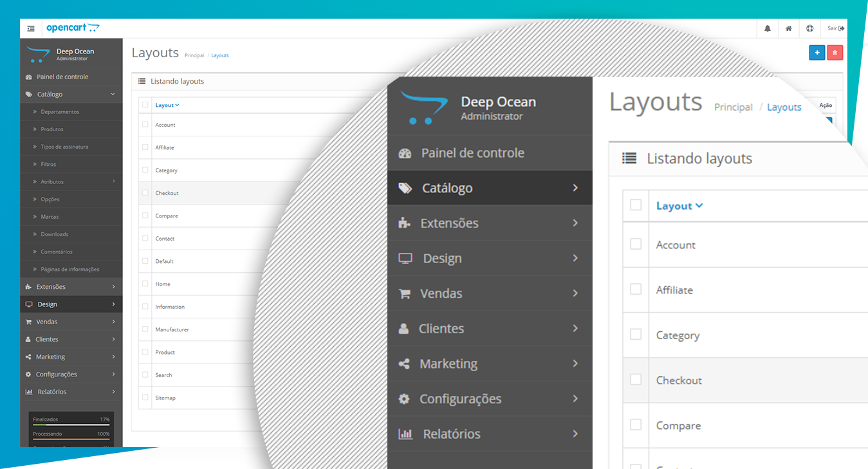
Task: Select the Sitemap layout checkbox
Action: [x=145, y=398]
